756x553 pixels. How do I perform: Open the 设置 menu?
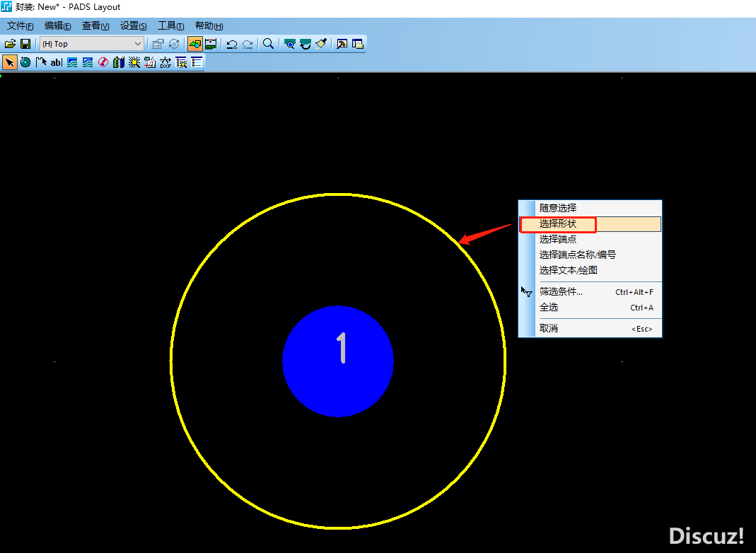(133, 26)
